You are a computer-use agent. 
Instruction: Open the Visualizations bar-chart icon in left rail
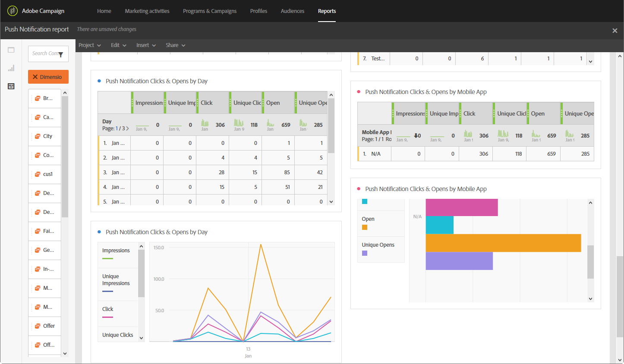click(x=11, y=68)
